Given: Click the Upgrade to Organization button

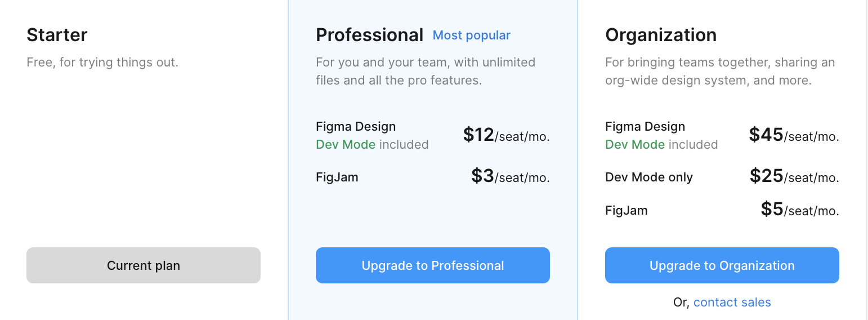Looking at the screenshot, I should click(x=722, y=265).
